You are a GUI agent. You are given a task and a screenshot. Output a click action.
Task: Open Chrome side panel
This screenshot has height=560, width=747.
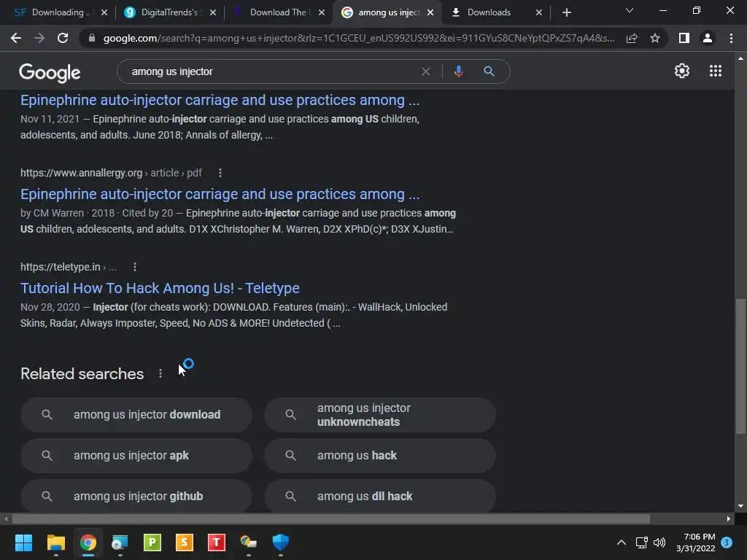pyautogui.click(x=684, y=38)
